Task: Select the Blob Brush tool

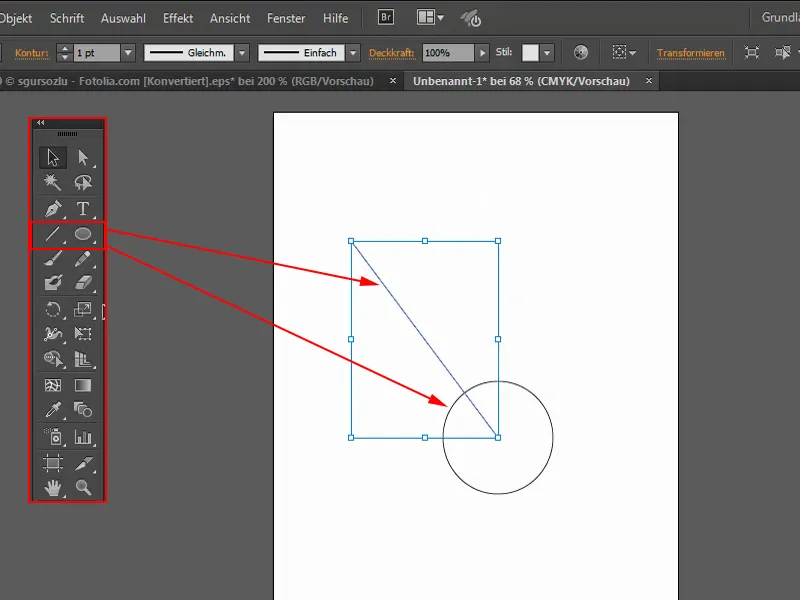Action: [x=53, y=282]
